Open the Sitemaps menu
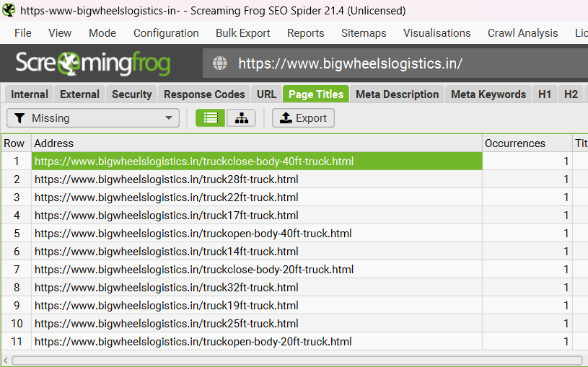This screenshot has height=367, width=588. click(364, 33)
